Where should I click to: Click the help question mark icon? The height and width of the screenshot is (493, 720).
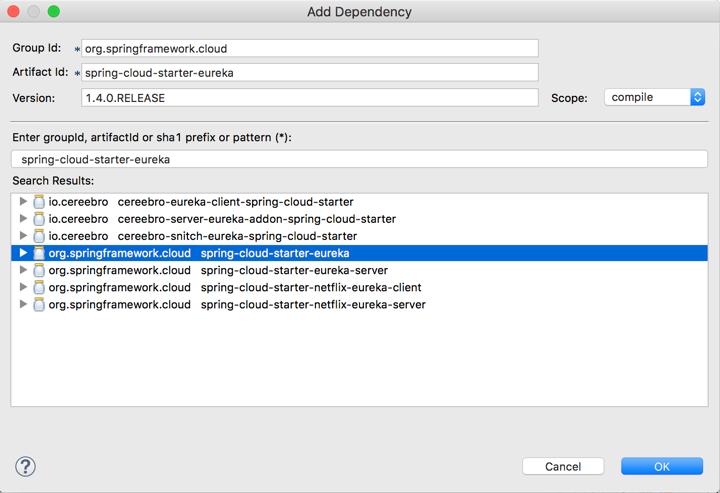tap(26, 466)
